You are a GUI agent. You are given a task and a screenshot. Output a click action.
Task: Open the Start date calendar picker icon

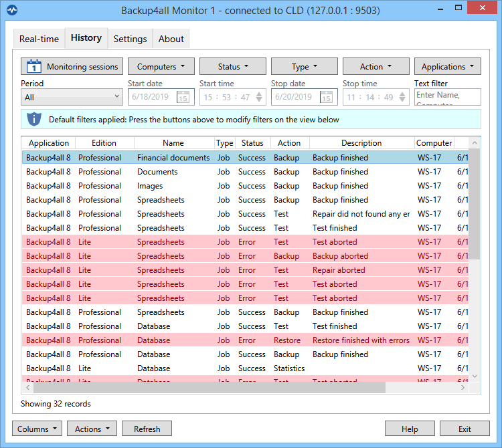[183, 97]
